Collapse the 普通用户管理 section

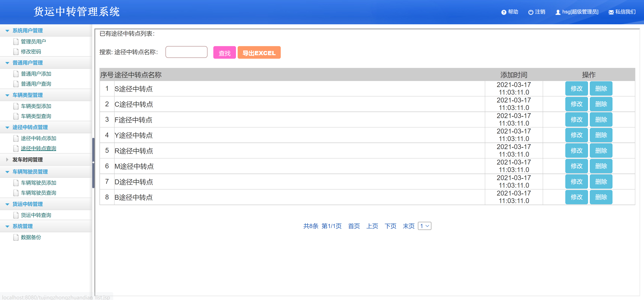tap(7, 63)
